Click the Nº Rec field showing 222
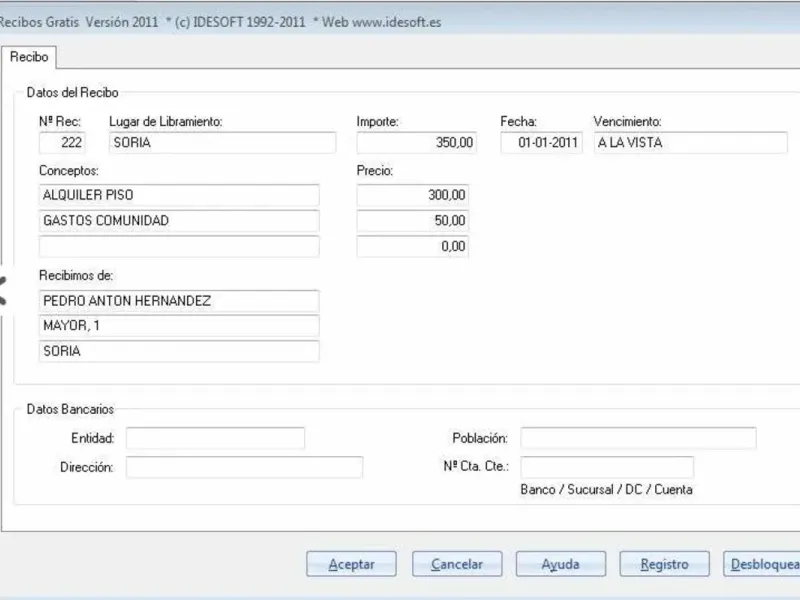 pos(62,142)
